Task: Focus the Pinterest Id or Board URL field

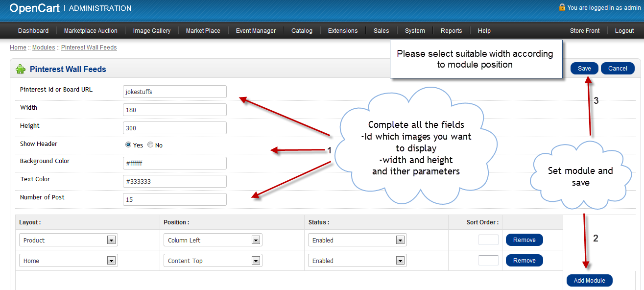Action: [175, 92]
